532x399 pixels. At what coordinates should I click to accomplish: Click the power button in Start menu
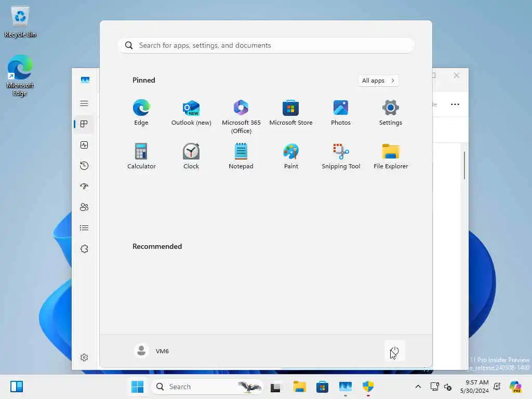395,351
